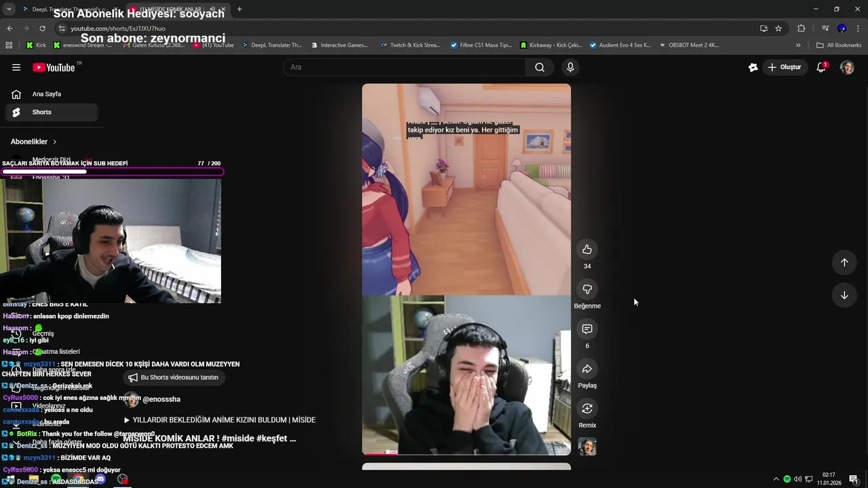
Task: Open (41) YouTube bookmark
Action: pos(214,45)
